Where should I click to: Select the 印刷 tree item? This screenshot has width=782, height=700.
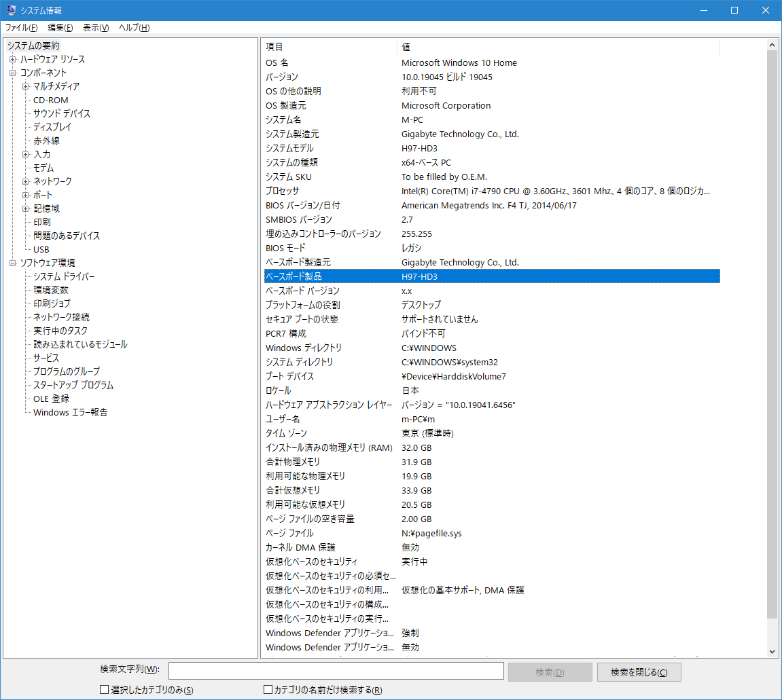(42, 222)
